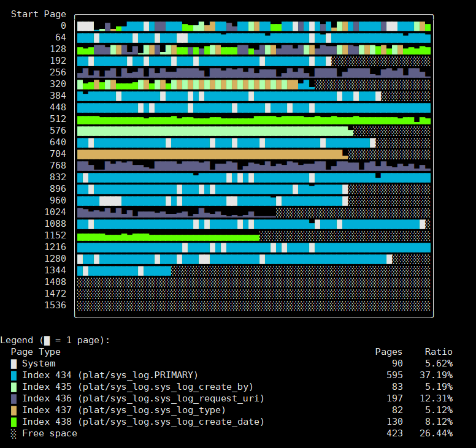The height and width of the screenshot is (448, 476).
Task: Click the Ratio column header
Action: pyautogui.click(x=438, y=352)
